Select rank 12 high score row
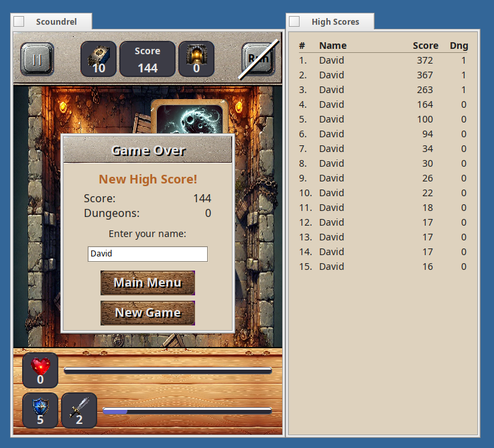494x448 pixels. [383, 222]
